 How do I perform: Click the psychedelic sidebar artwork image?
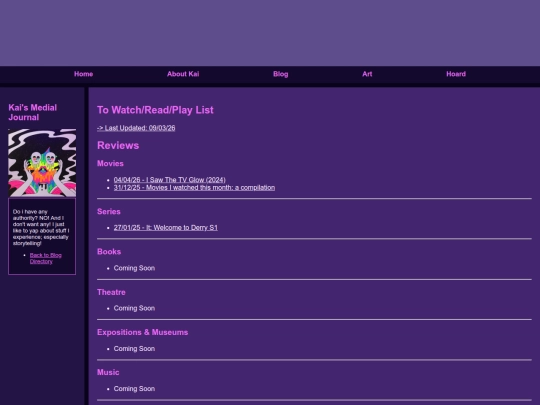42,163
